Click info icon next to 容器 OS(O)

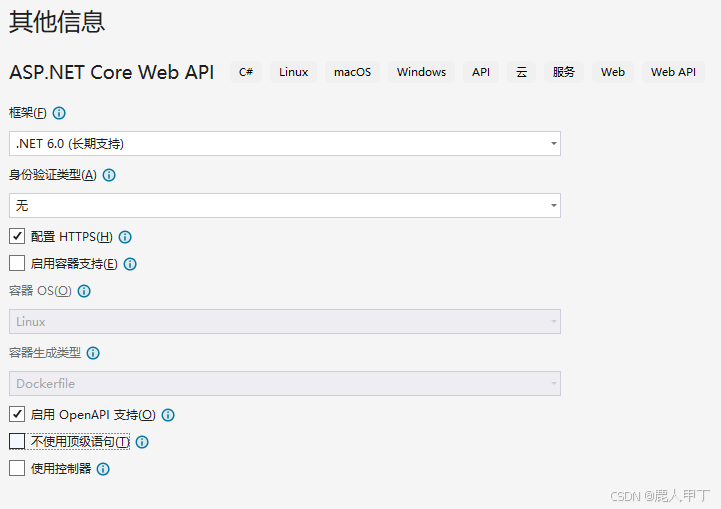84,291
